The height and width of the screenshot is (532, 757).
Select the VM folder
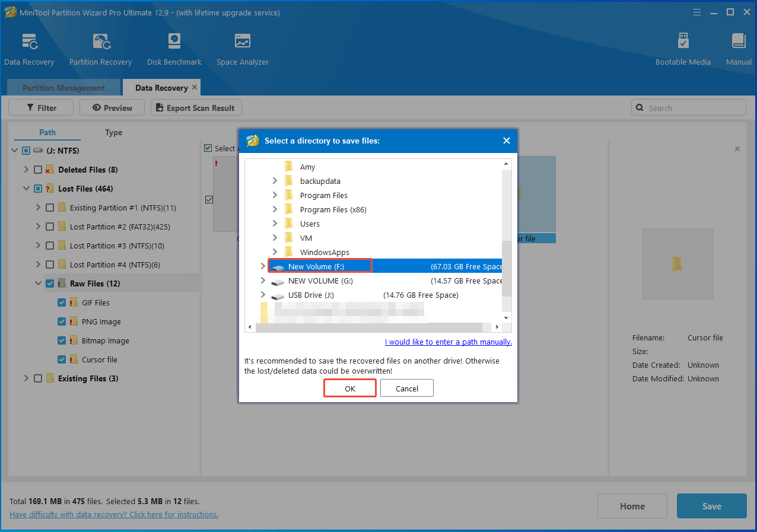tap(306, 238)
